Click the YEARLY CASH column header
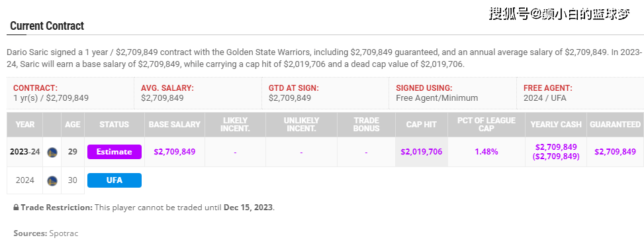Image resolution: width=644 pixels, height=248 pixels. pos(556,125)
